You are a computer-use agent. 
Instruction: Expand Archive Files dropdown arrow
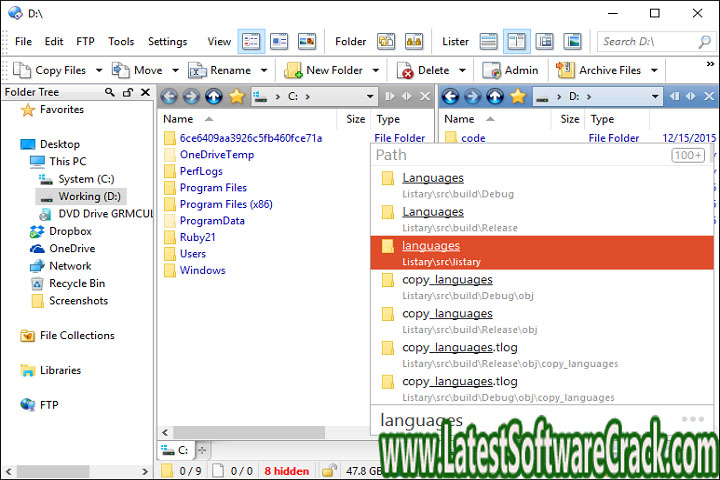[x=654, y=71]
